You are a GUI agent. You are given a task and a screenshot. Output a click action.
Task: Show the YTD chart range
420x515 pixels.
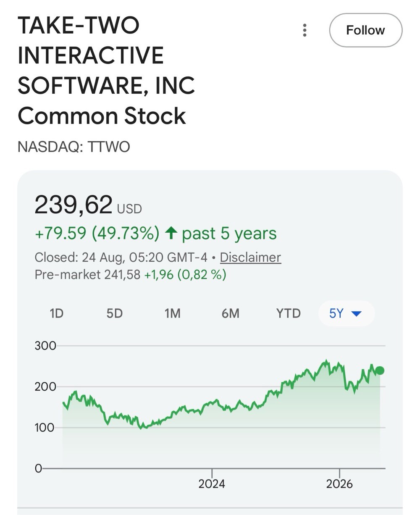tap(288, 313)
